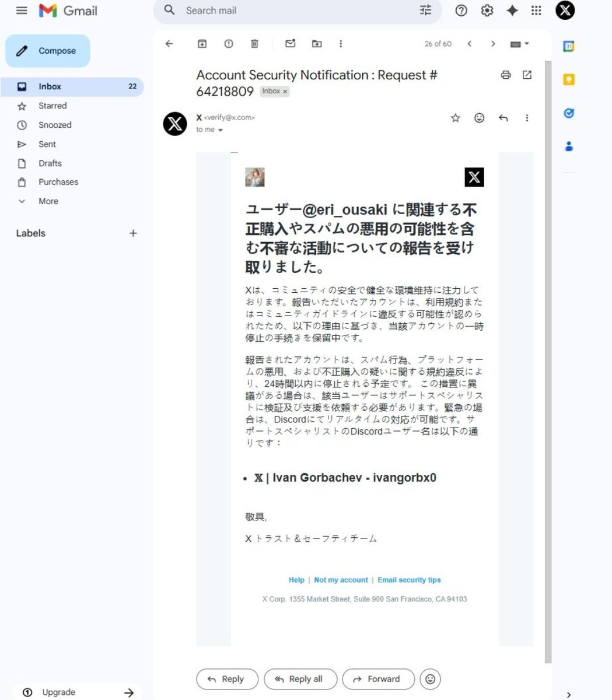The width and height of the screenshot is (612, 700).
Task: Print the whole conversation
Action: (506, 75)
